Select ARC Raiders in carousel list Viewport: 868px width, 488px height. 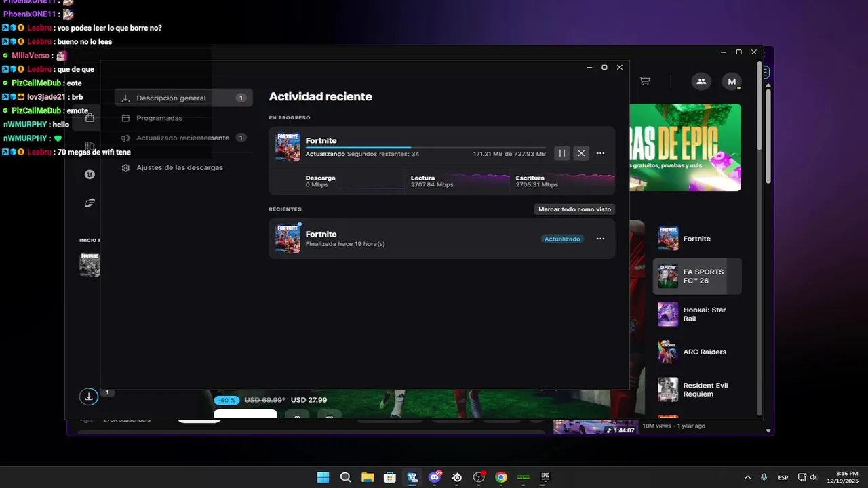pos(697,352)
